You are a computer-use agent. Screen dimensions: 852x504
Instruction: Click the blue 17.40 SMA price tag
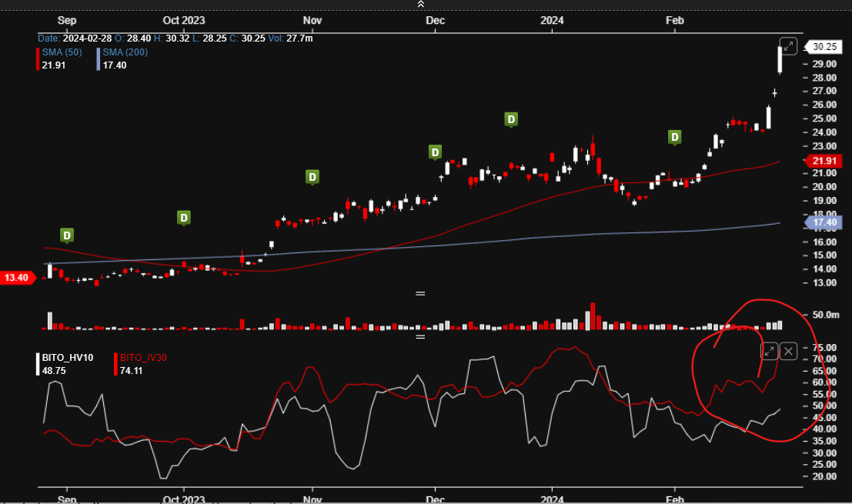click(822, 222)
